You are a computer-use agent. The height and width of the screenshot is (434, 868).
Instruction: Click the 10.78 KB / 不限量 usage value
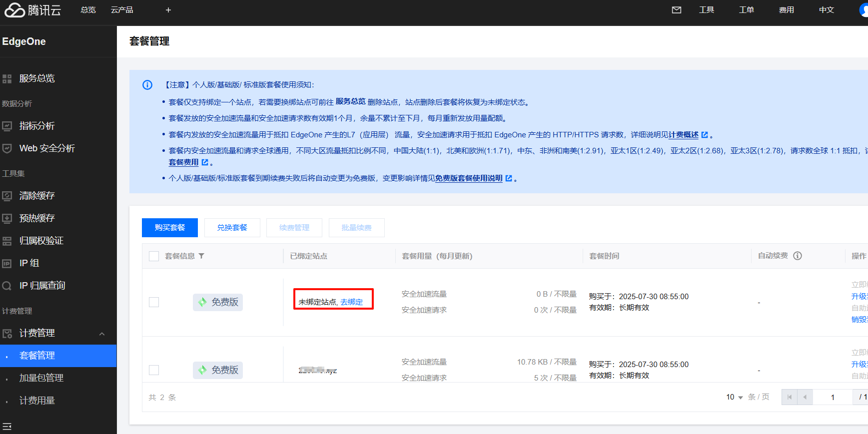pos(547,362)
